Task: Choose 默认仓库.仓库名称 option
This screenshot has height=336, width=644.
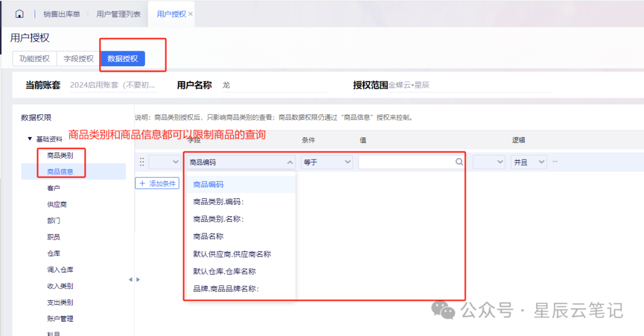Action: click(241, 271)
